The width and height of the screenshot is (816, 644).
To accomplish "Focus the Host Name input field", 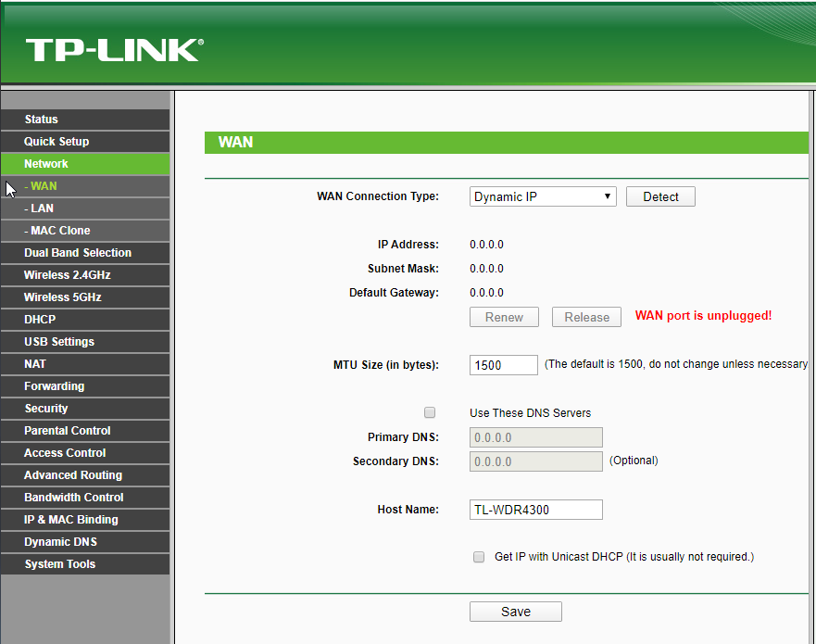I will (x=536, y=510).
